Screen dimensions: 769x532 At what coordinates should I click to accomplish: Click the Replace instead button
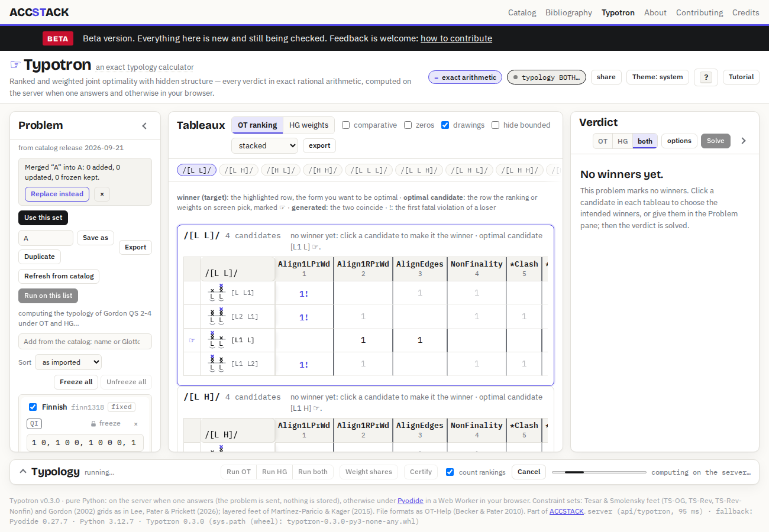coord(57,194)
